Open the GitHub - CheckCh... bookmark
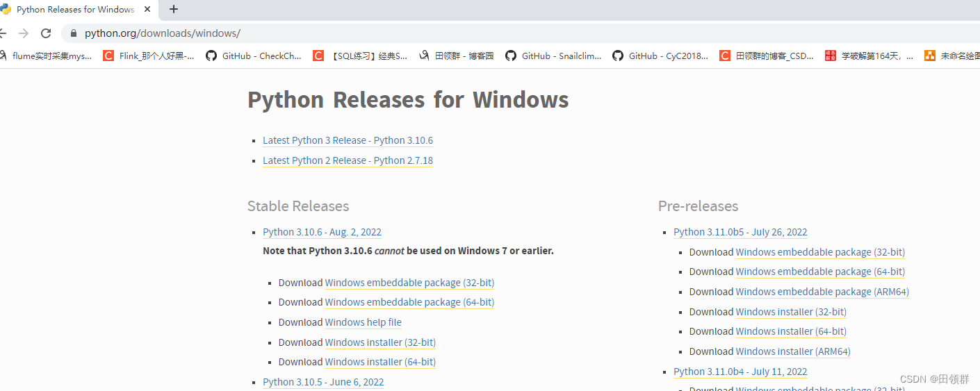This screenshot has height=391, width=980. pyautogui.click(x=254, y=56)
